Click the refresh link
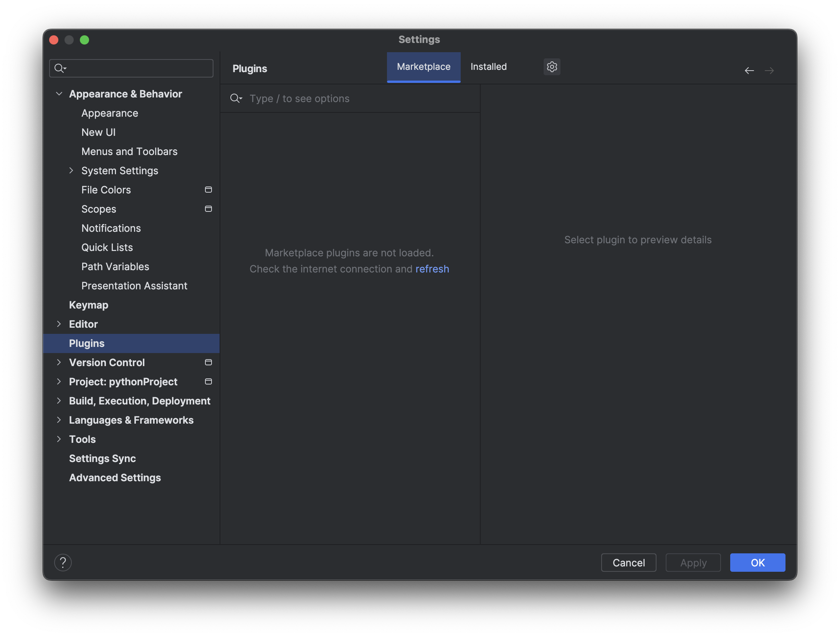 (x=432, y=269)
